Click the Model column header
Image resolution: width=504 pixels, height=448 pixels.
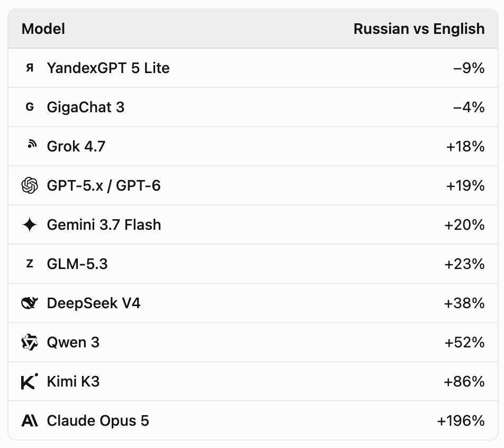[x=43, y=29]
